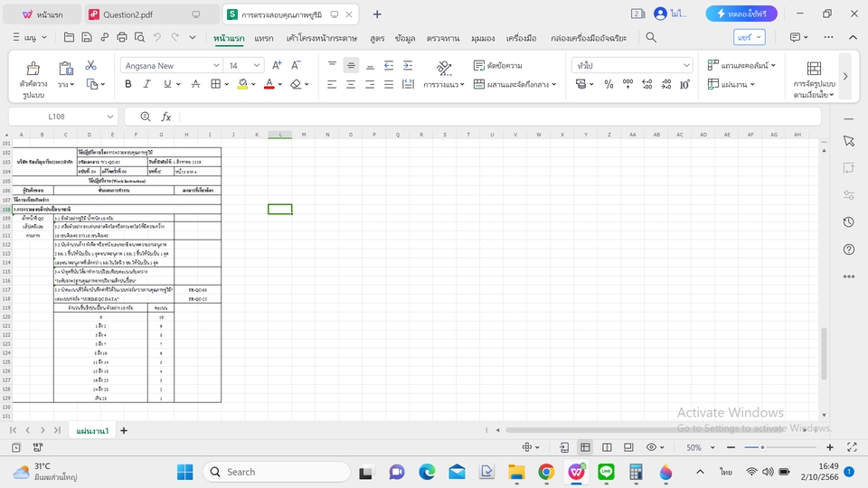The image size is (868, 488).
Task: Open the Page Layout ribbon tab
Action: click(322, 38)
